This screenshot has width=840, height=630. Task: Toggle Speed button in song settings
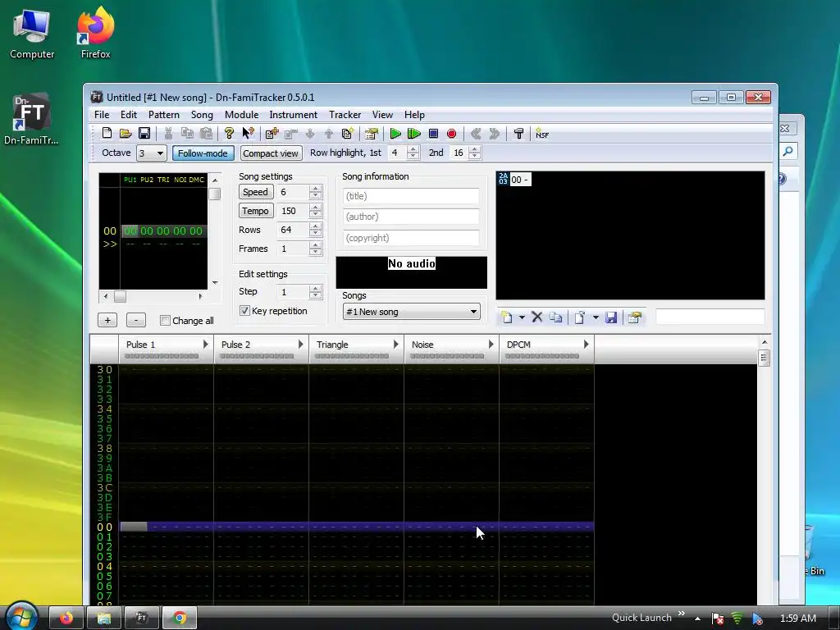(x=256, y=192)
